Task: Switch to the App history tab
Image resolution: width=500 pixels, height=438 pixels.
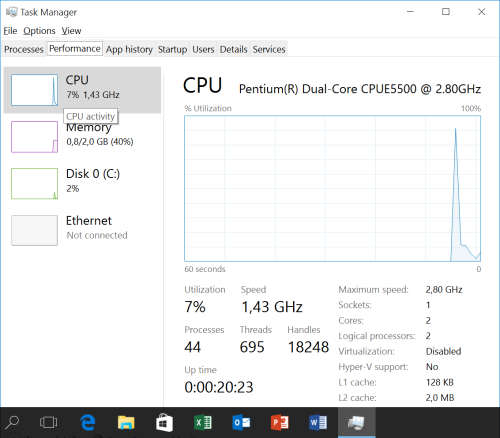Action: point(129,49)
